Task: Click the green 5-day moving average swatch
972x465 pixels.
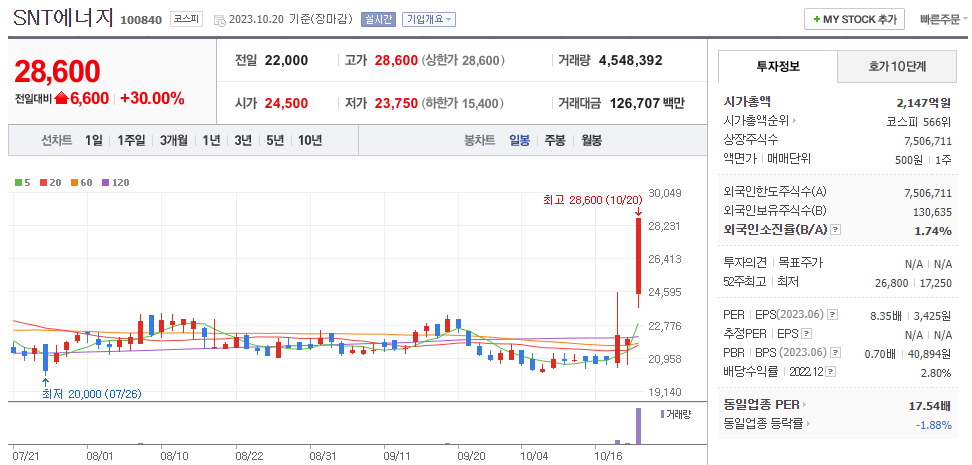Action: point(18,183)
